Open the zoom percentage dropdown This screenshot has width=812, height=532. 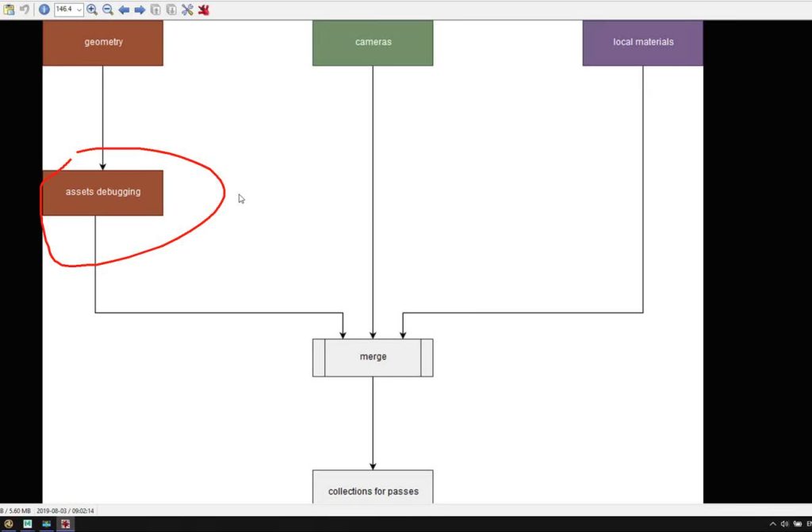pyautogui.click(x=79, y=10)
